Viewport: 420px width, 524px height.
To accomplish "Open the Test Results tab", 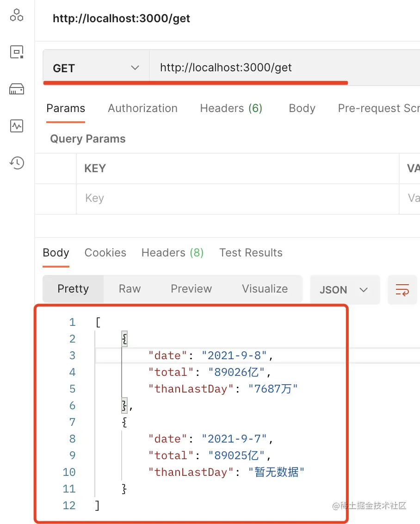I will 251,253.
